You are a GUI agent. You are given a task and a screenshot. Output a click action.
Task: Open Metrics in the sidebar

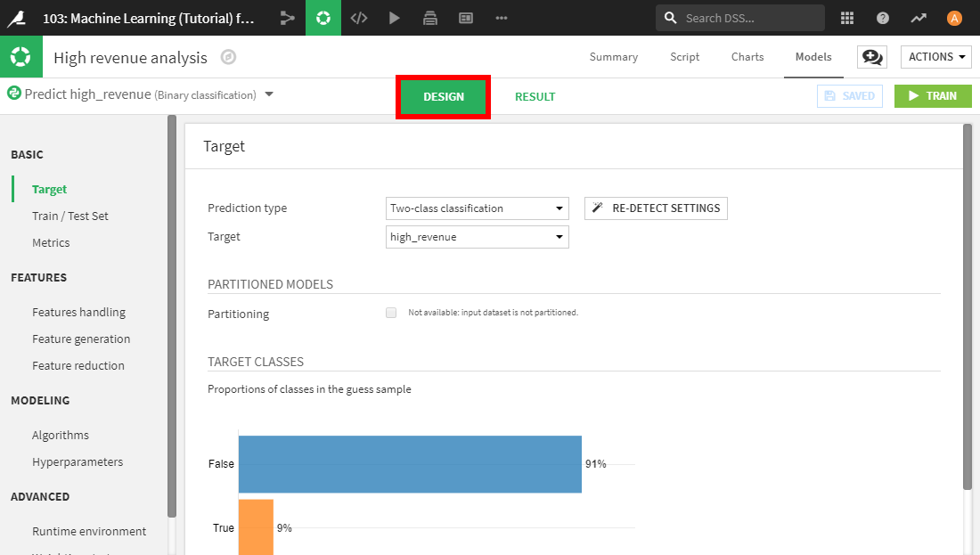tap(51, 243)
